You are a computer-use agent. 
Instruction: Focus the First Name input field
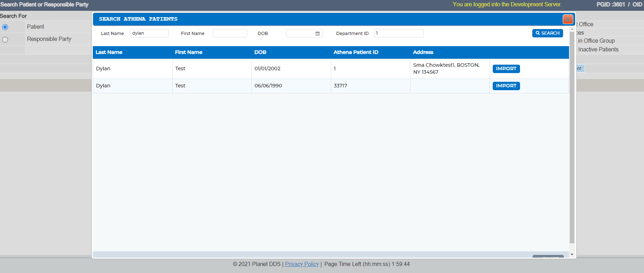[x=230, y=33]
